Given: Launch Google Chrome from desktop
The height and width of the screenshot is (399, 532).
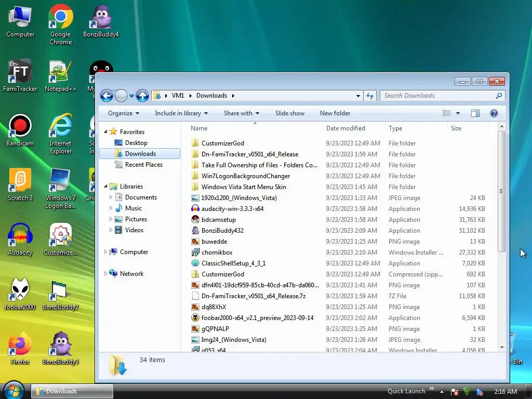Looking at the screenshot, I should coord(60,24).
